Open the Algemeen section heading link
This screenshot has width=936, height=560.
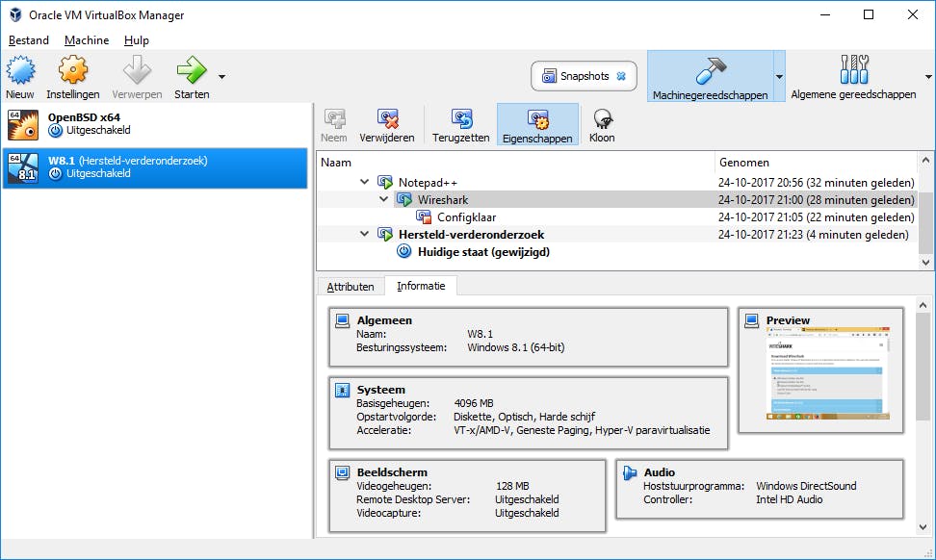pyautogui.click(x=384, y=320)
